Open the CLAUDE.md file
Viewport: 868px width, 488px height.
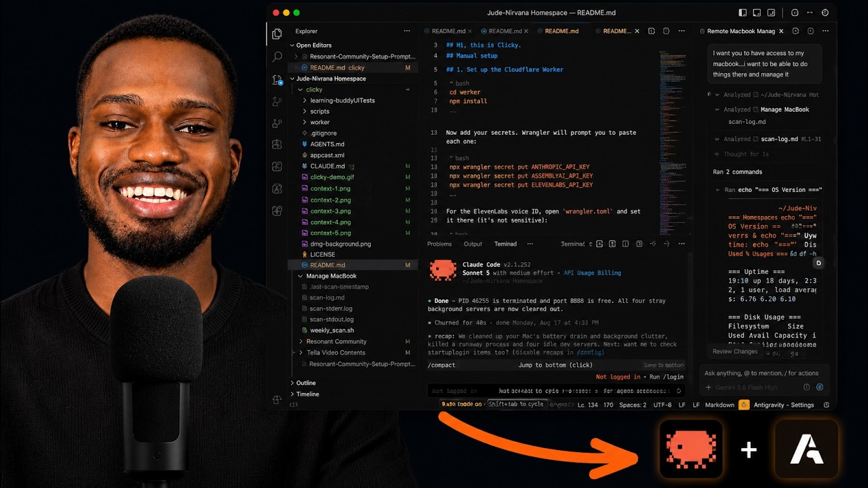(x=353, y=166)
